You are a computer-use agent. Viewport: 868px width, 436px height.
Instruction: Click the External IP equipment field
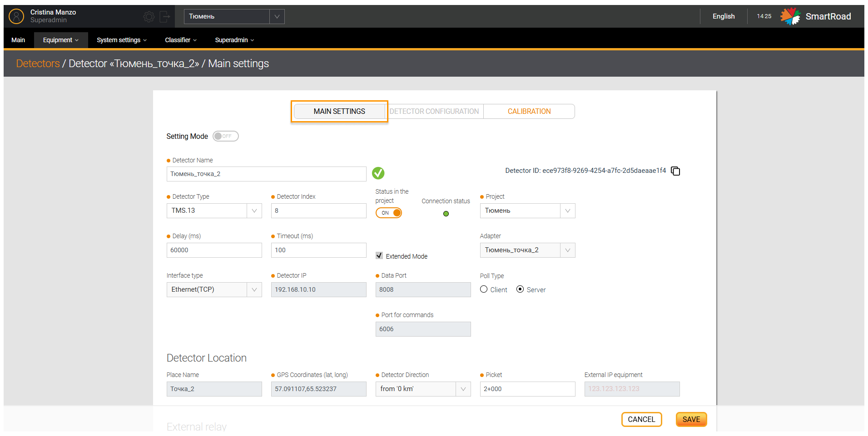(632, 389)
